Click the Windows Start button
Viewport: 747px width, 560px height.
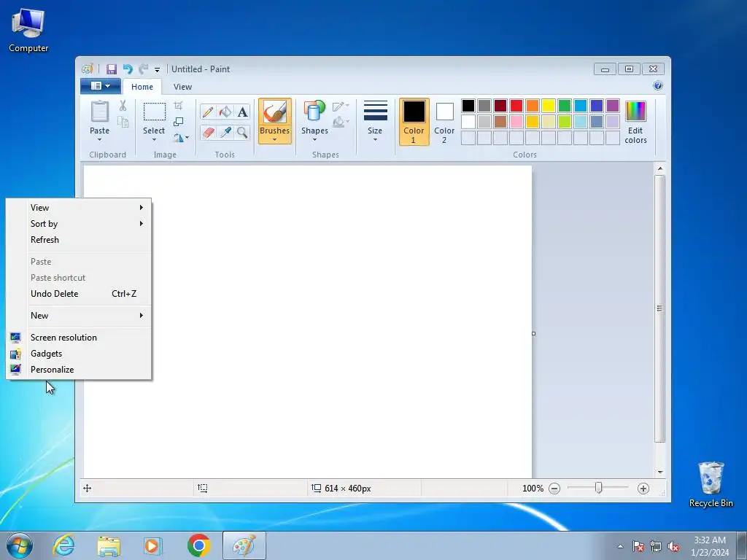(20, 545)
